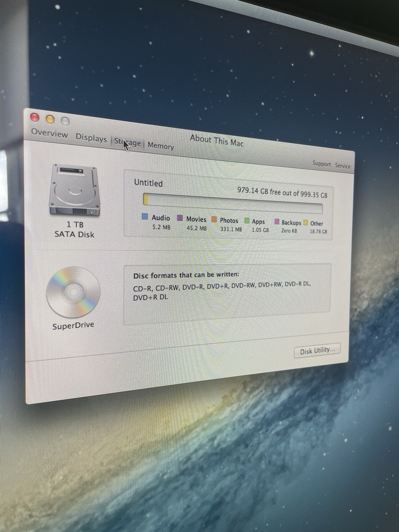Click the "979.14 GB free out of 999.35 GB" text

pyautogui.click(x=282, y=192)
